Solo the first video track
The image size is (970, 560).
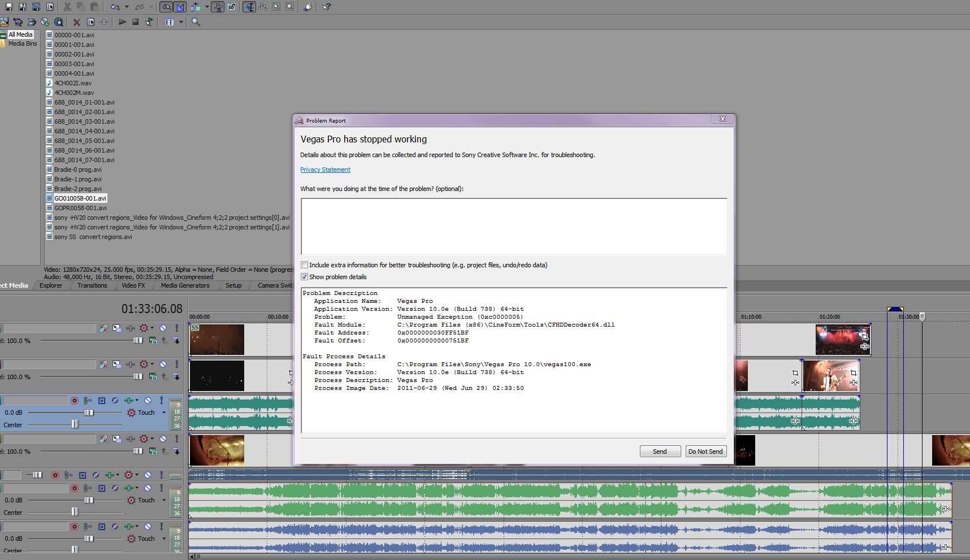(176, 328)
